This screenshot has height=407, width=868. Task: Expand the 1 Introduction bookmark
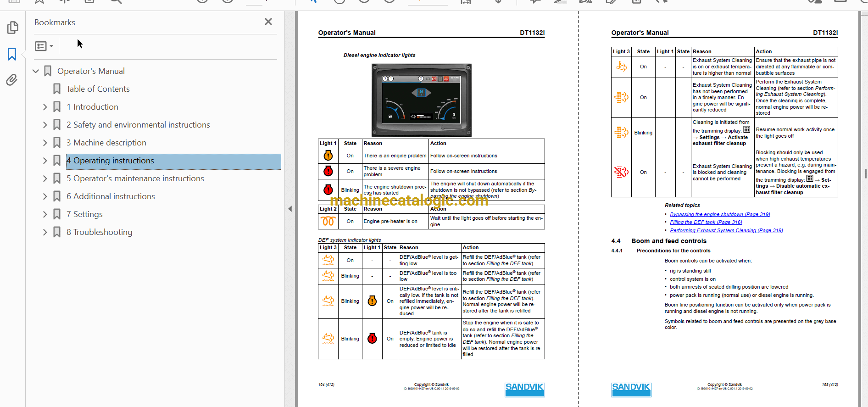tap(45, 107)
